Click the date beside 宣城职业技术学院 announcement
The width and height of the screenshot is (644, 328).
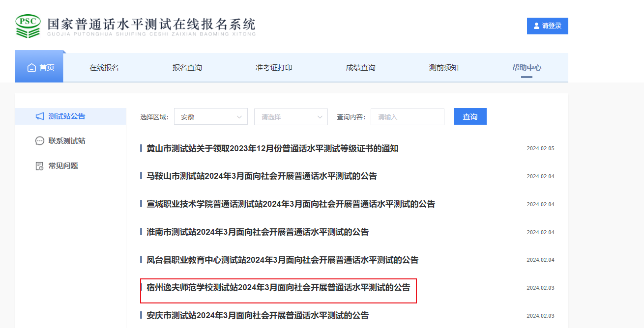coord(540,204)
